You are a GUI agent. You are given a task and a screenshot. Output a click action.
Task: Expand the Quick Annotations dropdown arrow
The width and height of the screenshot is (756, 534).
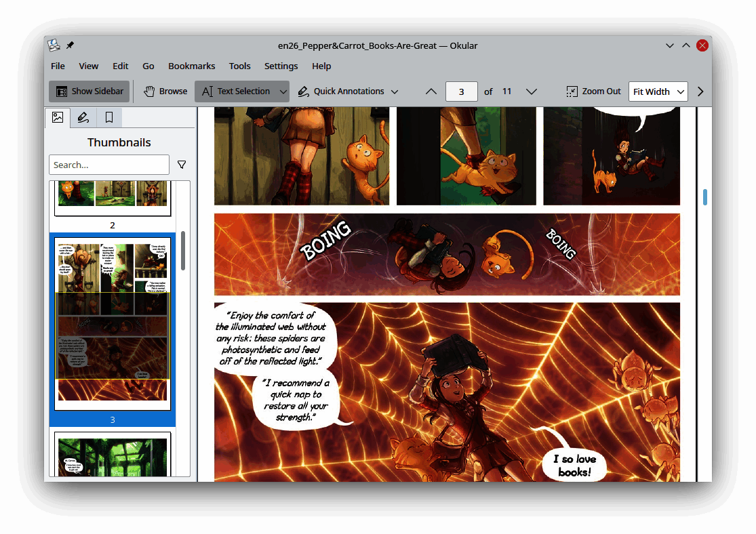click(x=395, y=91)
